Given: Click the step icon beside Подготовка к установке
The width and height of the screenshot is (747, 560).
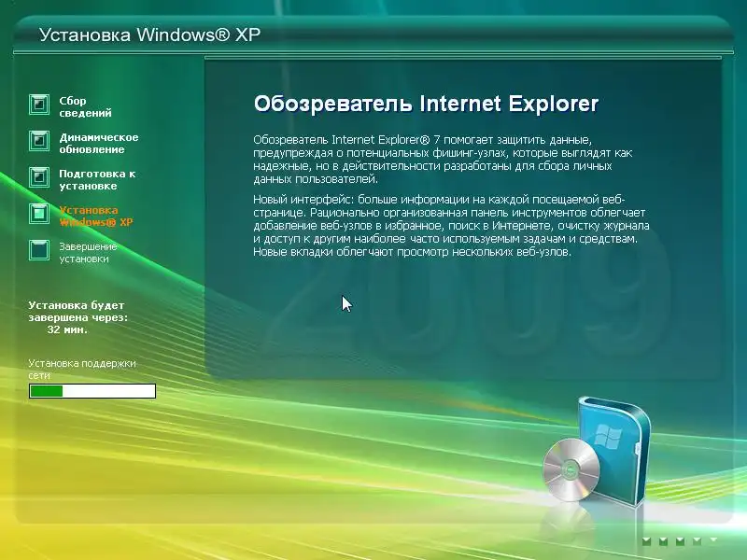Looking at the screenshot, I should (39, 177).
